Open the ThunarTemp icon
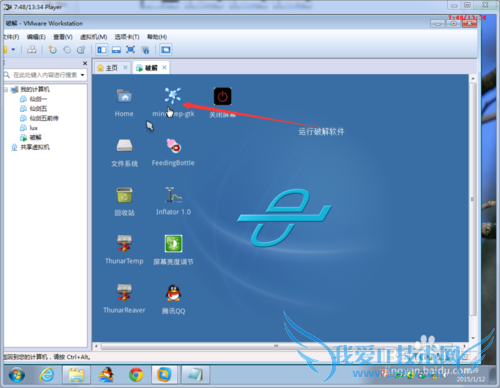This screenshot has height=388, width=500. 124,244
